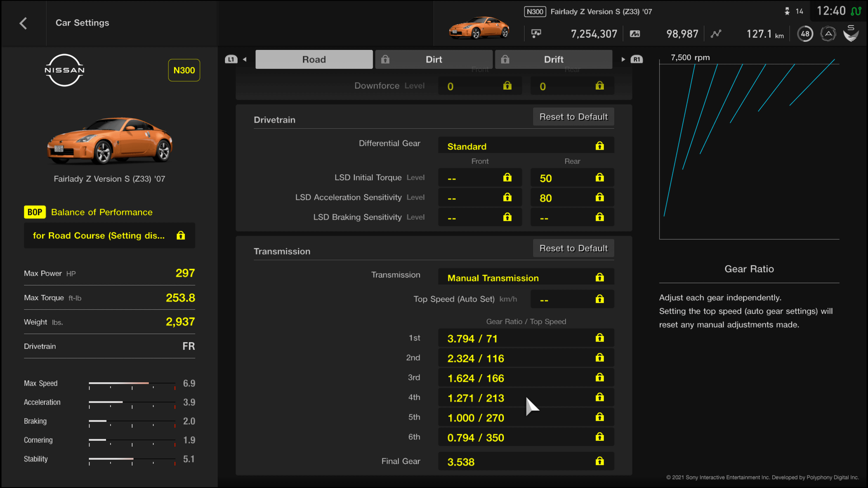
Task: Reset Drivetrain settings to default
Action: tap(573, 117)
